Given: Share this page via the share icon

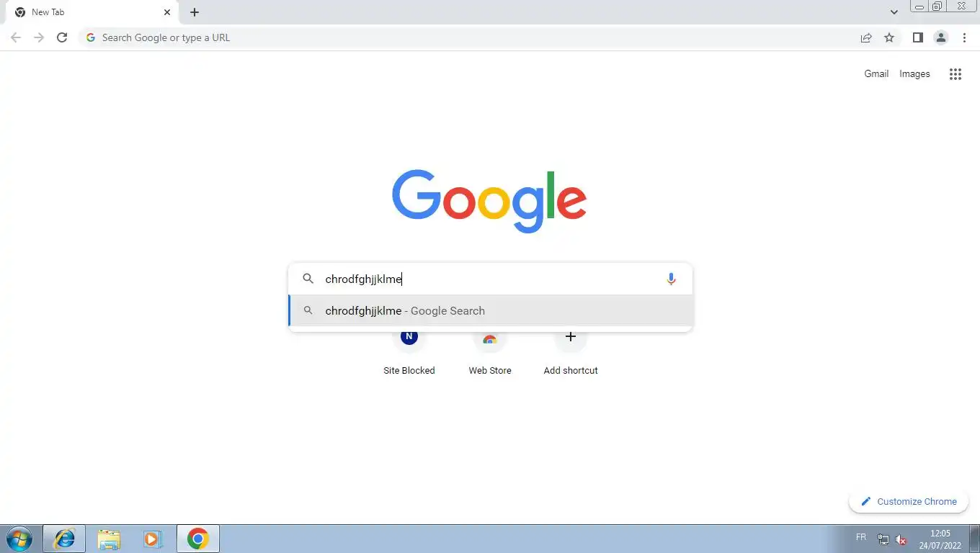Looking at the screenshot, I should click(866, 37).
